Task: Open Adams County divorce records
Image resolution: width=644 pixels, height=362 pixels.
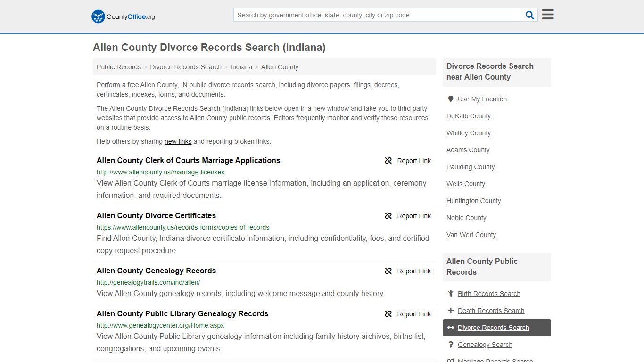Action: click(x=468, y=150)
